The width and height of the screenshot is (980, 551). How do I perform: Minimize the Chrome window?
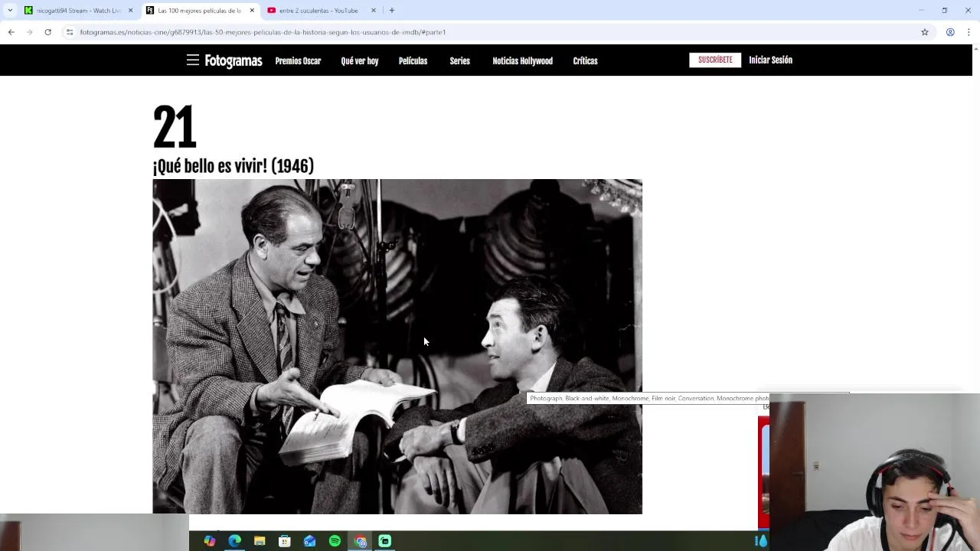coord(921,11)
